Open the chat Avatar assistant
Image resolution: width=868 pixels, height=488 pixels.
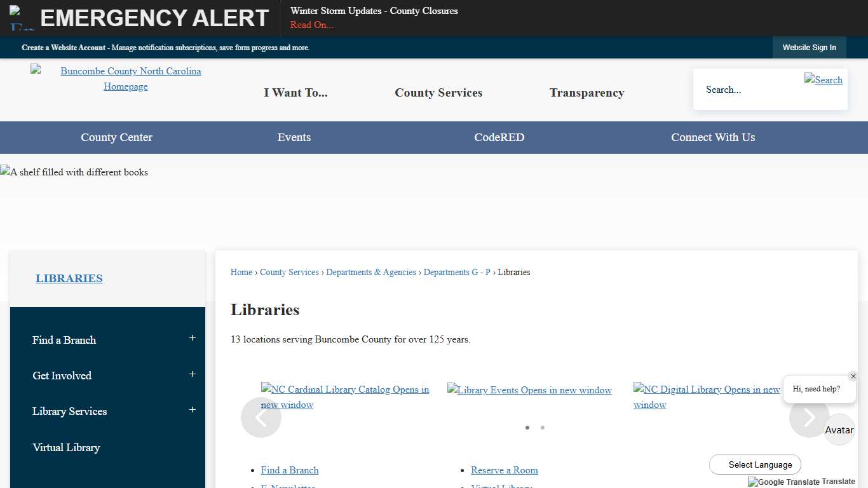[x=839, y=430]
